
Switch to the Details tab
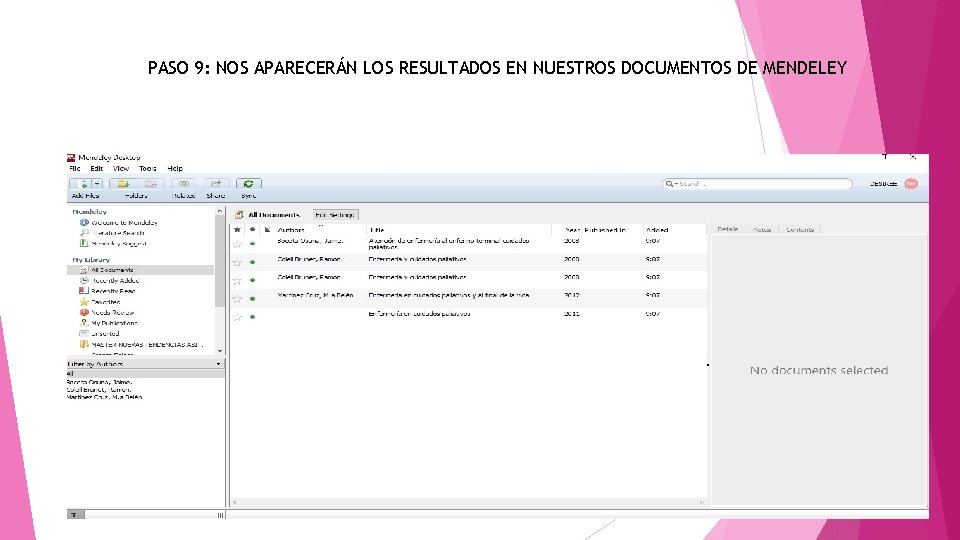[x=728, y=229]
